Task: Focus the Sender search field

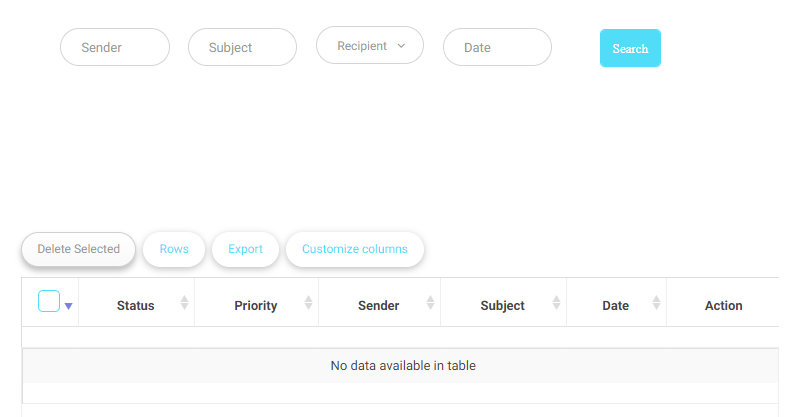Action: coord(115,47)
